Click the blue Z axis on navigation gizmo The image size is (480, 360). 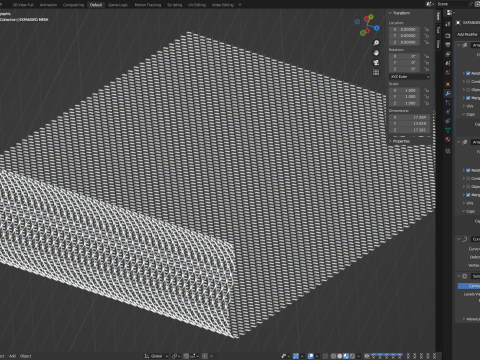(x=377, y=28)
